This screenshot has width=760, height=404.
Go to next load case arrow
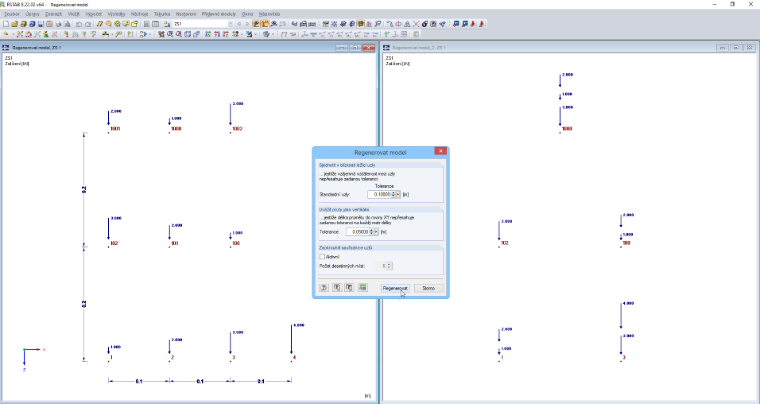click(x=247, y=24)
